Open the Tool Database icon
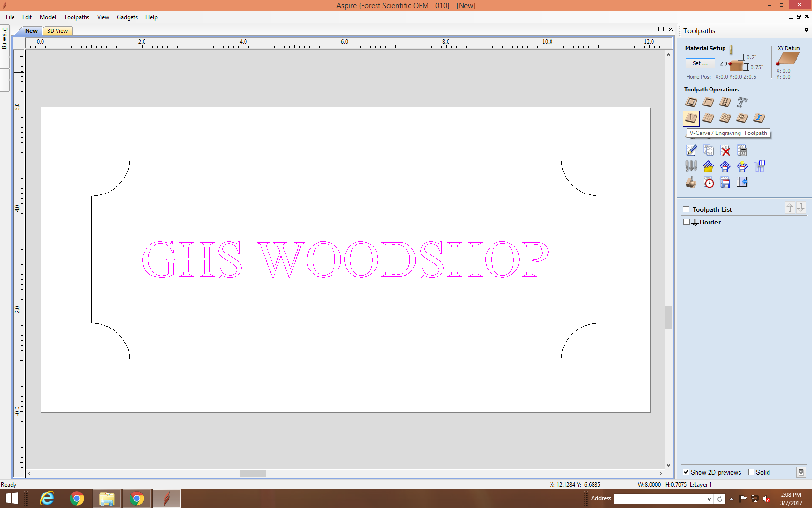The height and width of the screenshot is (508, 812). pyautogui.click(x=691, y=166)
